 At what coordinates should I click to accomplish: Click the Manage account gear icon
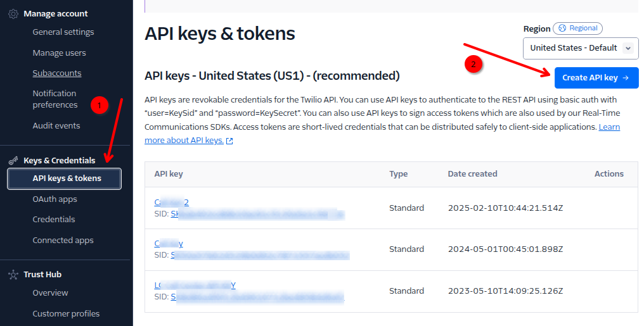point(13,14)
